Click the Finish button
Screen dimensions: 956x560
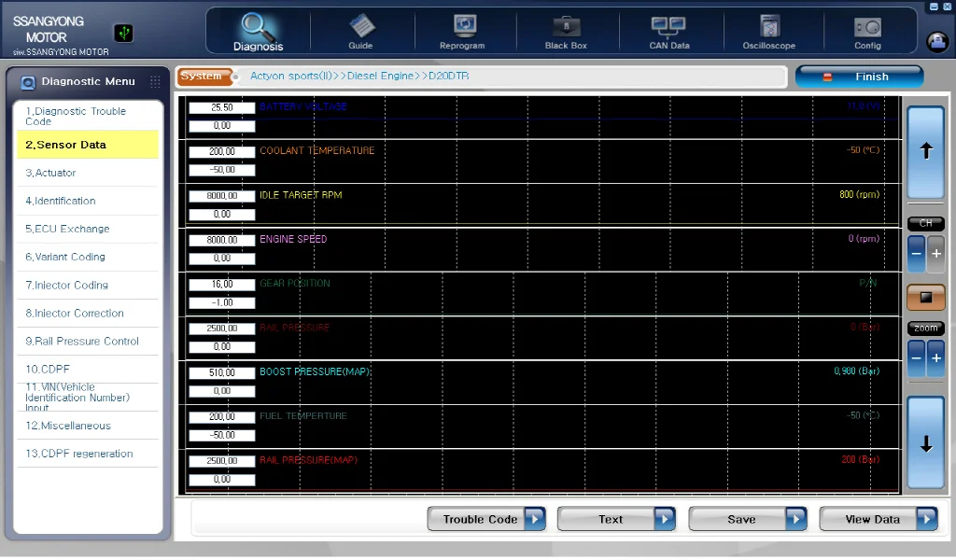coord(859,77)
